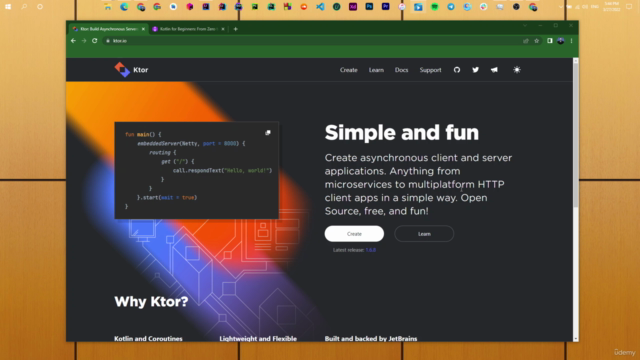This screenshot has width=640, height=360.
Task: Close the Ktor tab
Action: (143, 29)
